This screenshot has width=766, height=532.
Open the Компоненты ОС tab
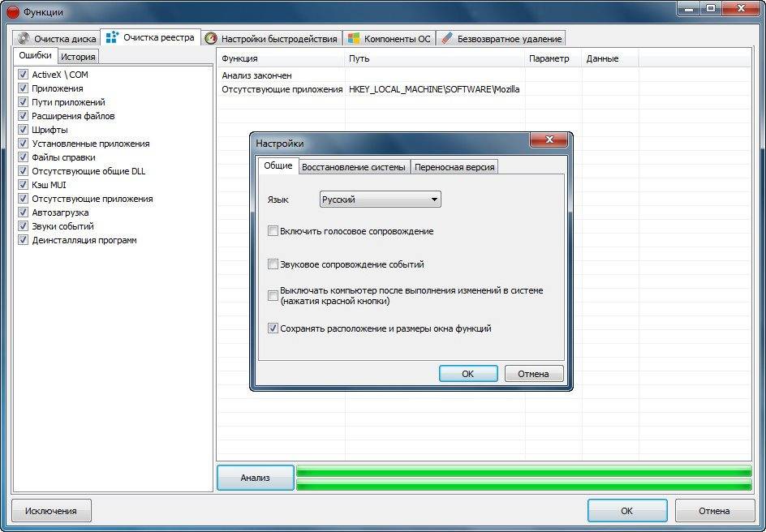[389, 39]
